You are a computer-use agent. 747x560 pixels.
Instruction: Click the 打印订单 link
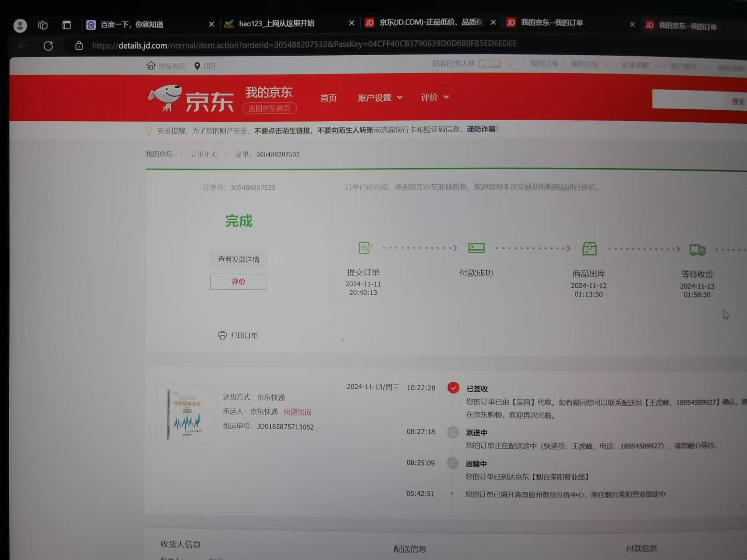click(244, 335)
